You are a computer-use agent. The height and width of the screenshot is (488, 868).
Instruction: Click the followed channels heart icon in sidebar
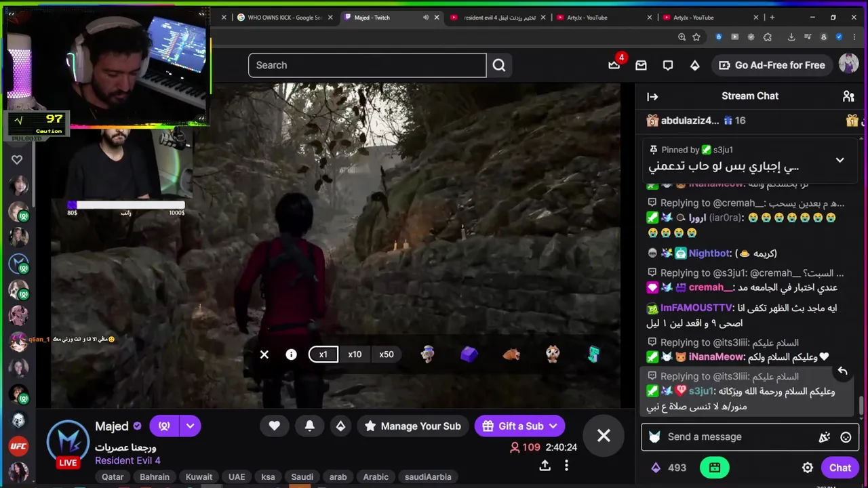click(x=17, y=159)
